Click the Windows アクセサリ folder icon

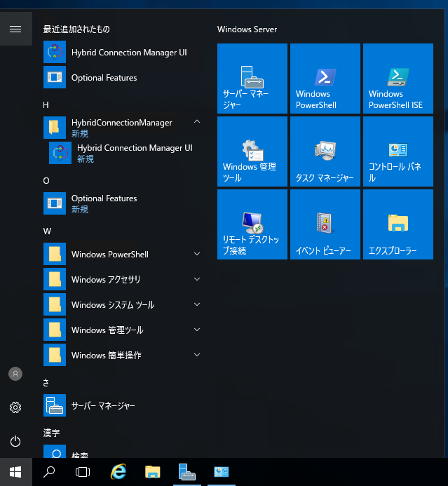tap(55, 279)
